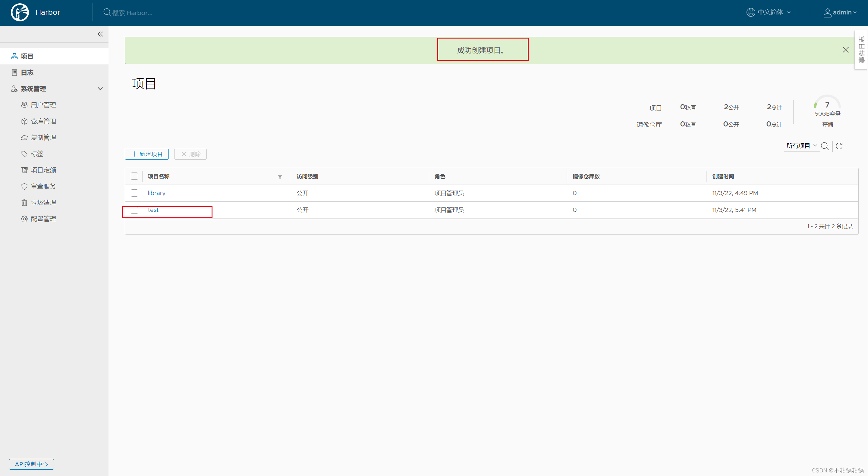Toggle the select-all projects checkbox
Screen dimensions: 868x476
pyautogui.click(x=134, y=176)
